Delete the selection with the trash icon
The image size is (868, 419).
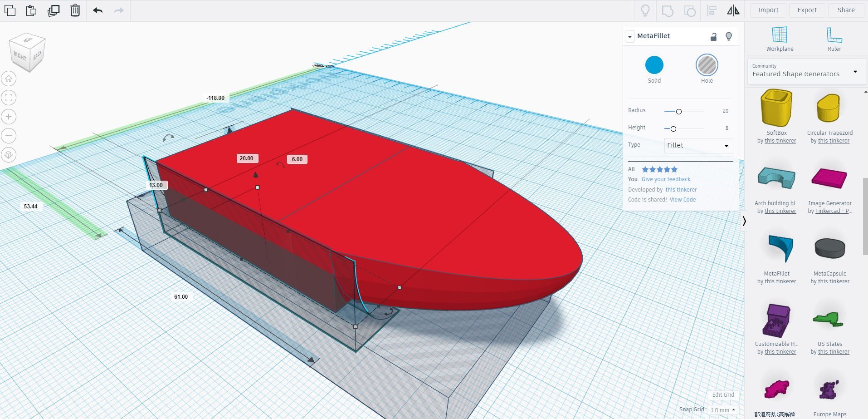[75, 10]
